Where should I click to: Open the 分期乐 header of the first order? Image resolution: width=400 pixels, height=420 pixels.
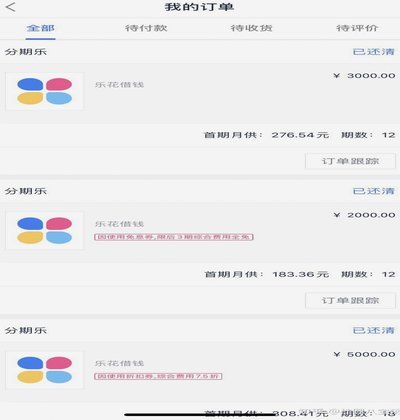pos(26,52)
